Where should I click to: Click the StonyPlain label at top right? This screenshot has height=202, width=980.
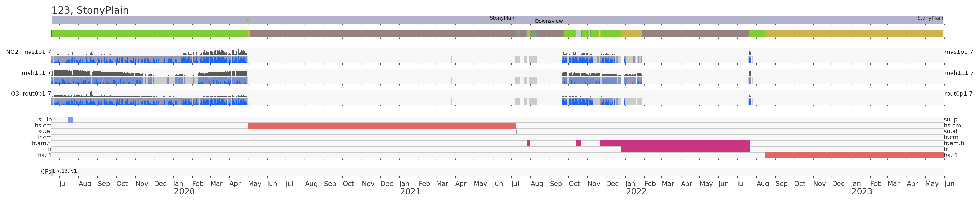pyautogui.click(x=930, y=18)
